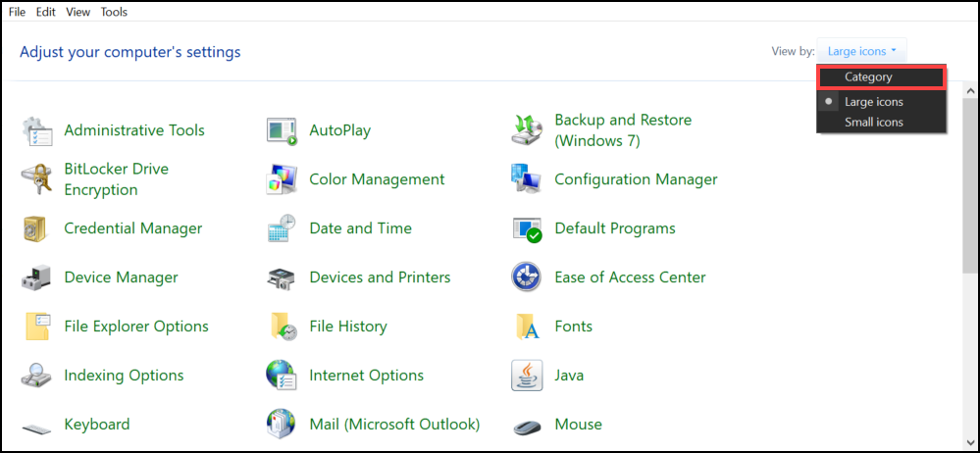Select Category in View by list
The width and height of the screenshot is (980, 453).
pos(868,76)
